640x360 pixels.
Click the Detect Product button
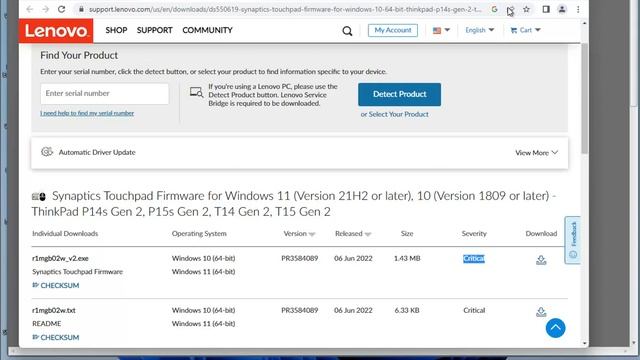[x=399, y=94]
